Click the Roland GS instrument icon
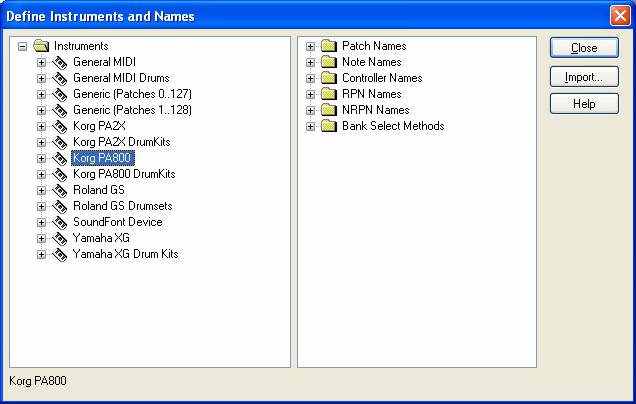The height and width of the screenshot is (404, 636). pos(60,190)
